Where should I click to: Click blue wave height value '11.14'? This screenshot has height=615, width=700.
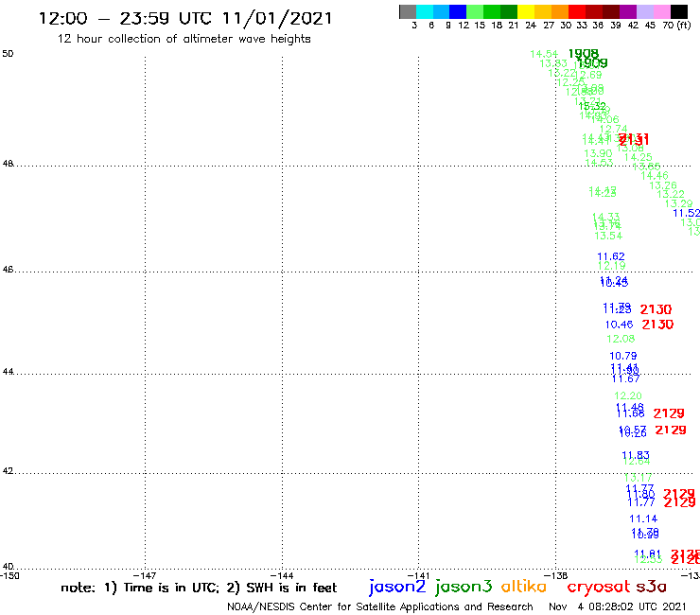(x=643, y=519)
